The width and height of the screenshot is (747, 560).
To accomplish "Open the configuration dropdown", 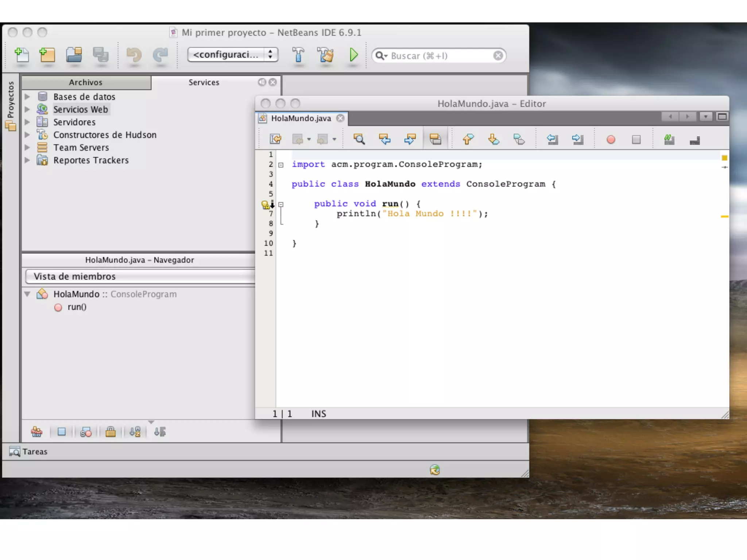I will [x=233, y=55].
